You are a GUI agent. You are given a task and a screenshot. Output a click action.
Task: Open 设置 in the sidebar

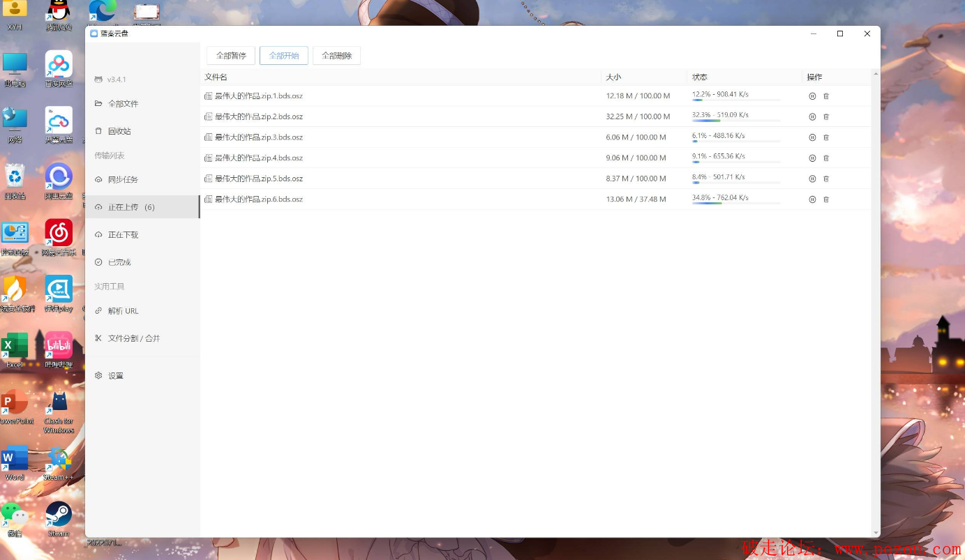point(142,376)
